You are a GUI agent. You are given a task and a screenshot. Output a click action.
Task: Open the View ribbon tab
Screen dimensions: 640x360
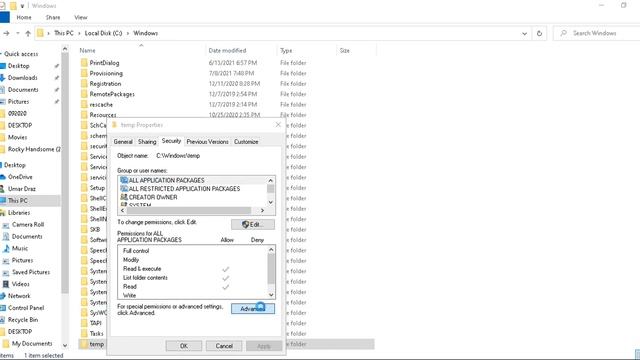pos(81,18)
